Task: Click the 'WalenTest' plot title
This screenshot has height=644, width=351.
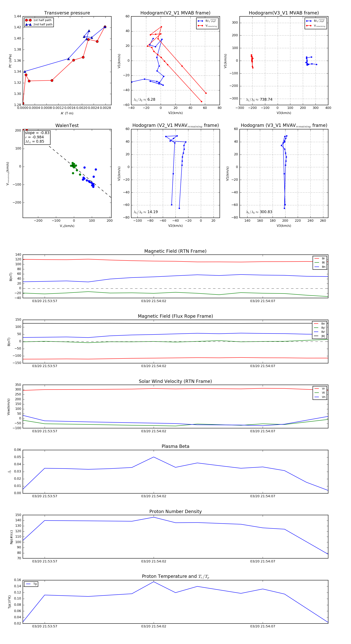Action: 67,125
